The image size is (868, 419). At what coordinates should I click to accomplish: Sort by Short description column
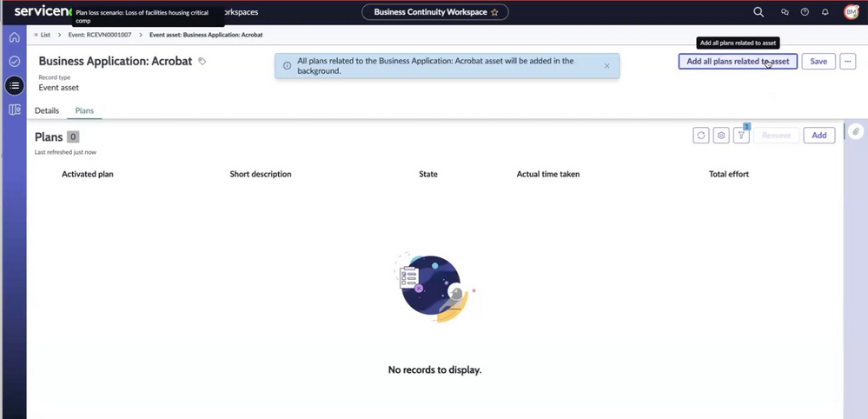(260, 174)
